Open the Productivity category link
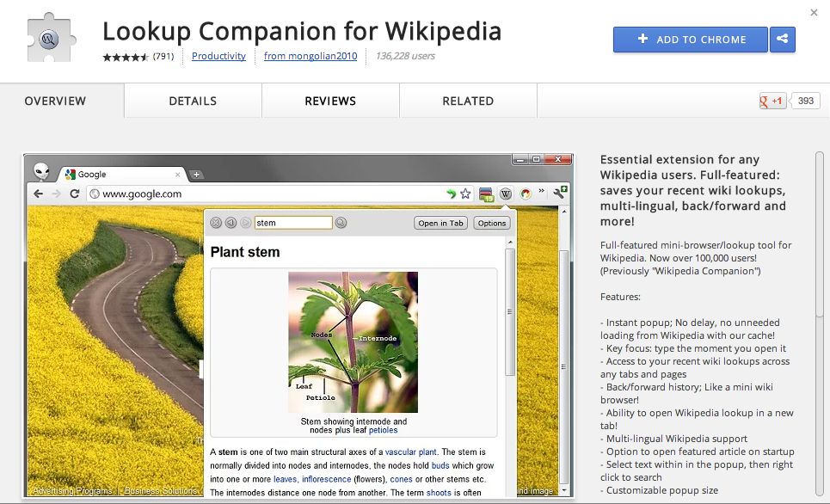 218,56
